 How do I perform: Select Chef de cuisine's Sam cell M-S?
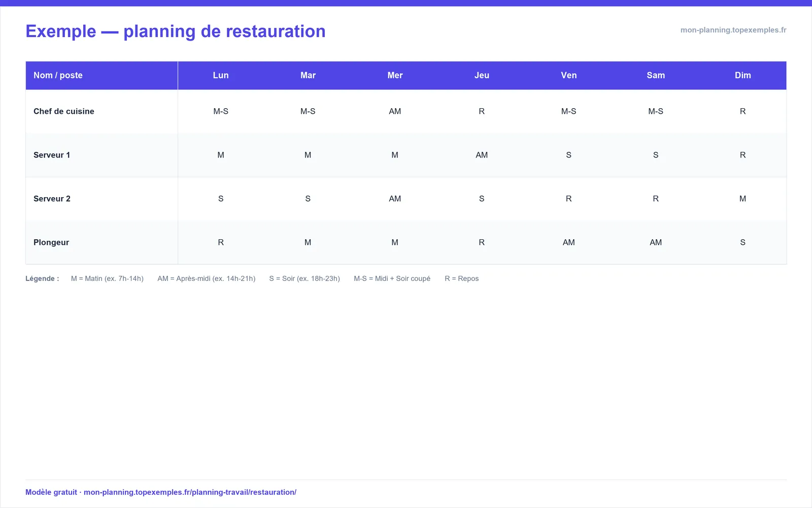(x=656, y=111)
